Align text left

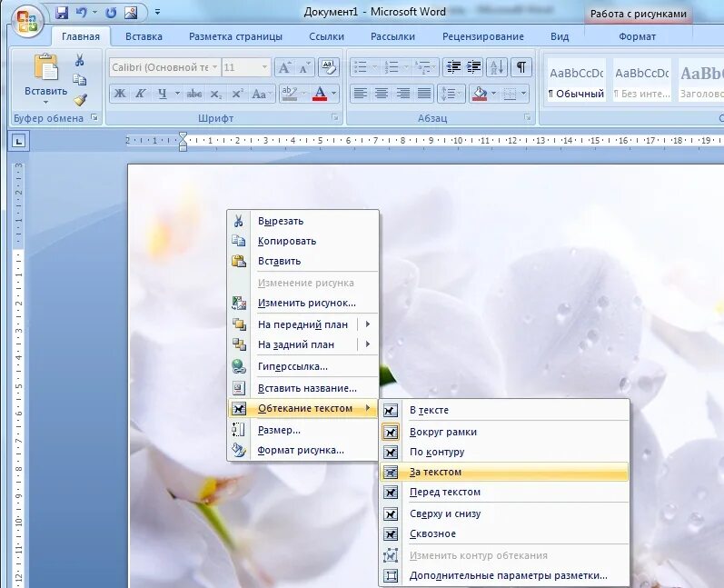(360, 94)
